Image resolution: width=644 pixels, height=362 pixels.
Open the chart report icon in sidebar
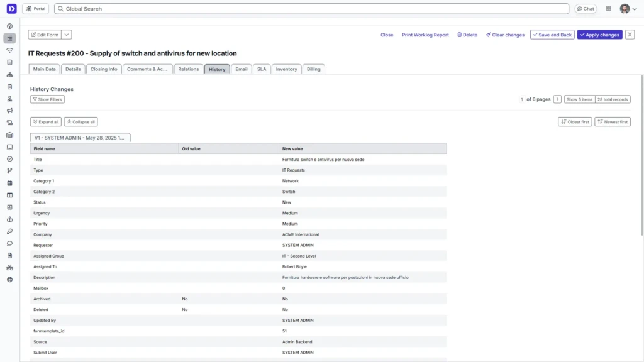pos(10,207)
